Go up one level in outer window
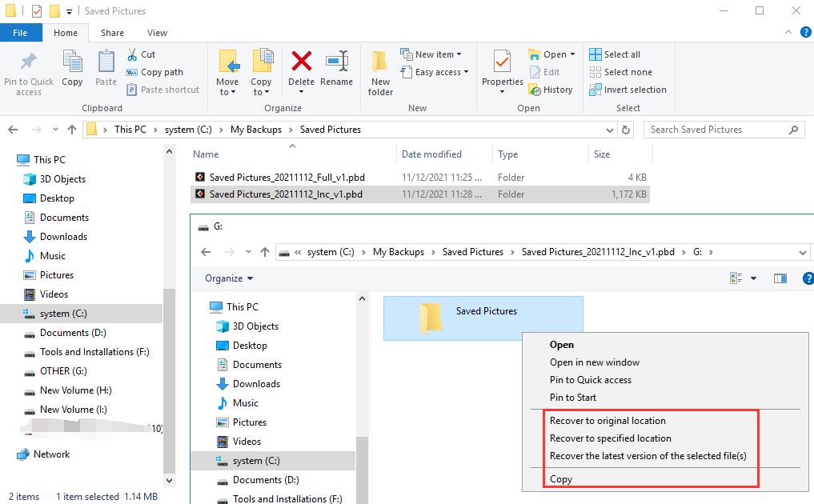814x504 pixels. 72,130
